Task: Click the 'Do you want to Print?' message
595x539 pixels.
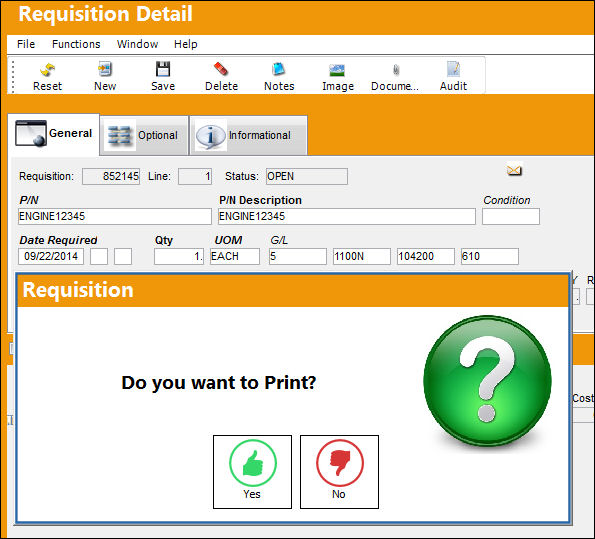Action: pyautogui.click(x=219, y=382)
